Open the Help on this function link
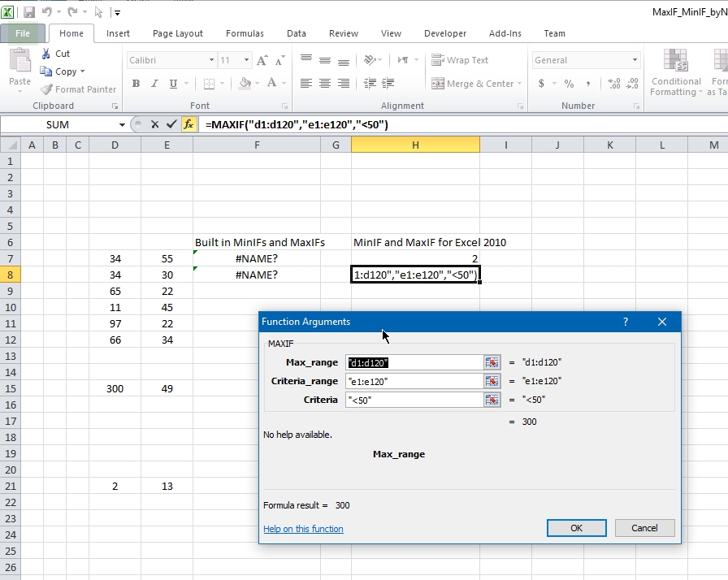728x580 pixels. tap(303, 529)
